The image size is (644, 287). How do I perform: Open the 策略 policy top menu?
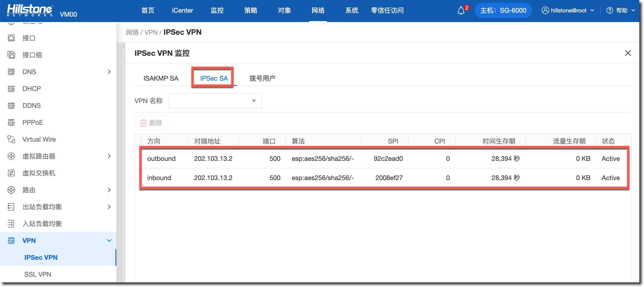[x=250, y=11]
